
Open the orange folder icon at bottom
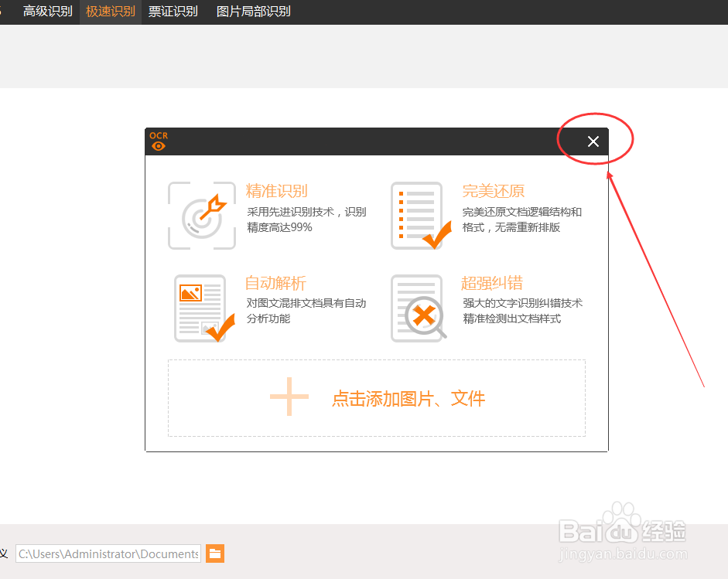click(214, 553)
